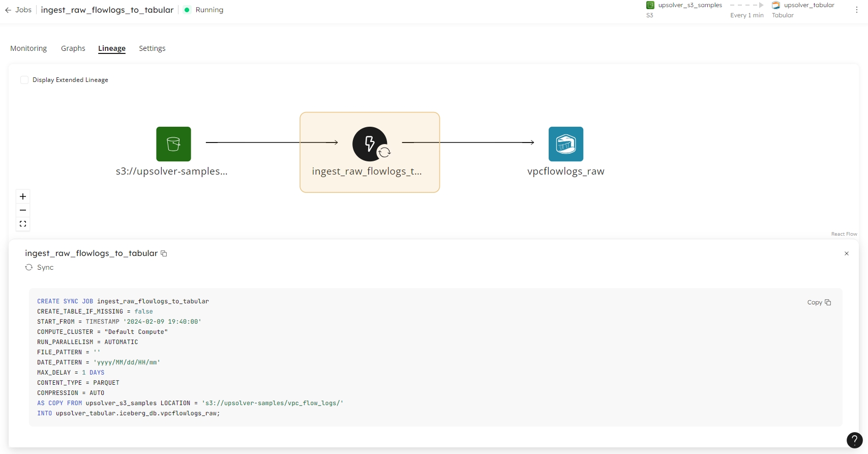The image size is (868, 454).
Task: Go to the Settings tab
Action: coord(152,48)
